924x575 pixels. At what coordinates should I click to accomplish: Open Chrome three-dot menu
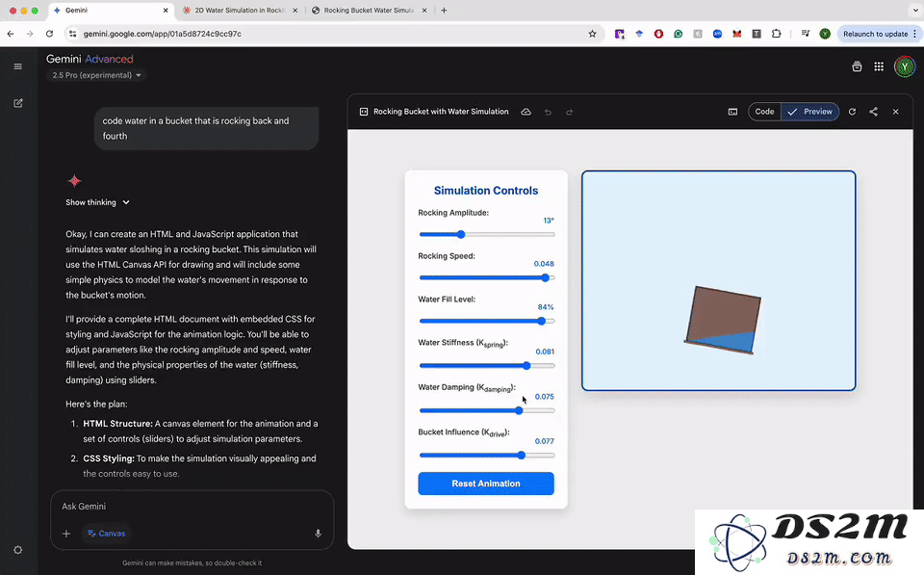[x=914, y=34]
